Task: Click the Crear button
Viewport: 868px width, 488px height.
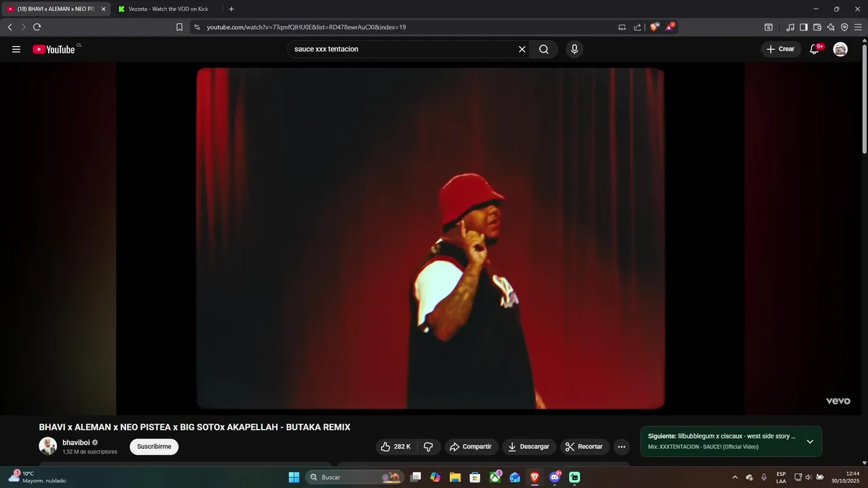Action: click(781, 49)
